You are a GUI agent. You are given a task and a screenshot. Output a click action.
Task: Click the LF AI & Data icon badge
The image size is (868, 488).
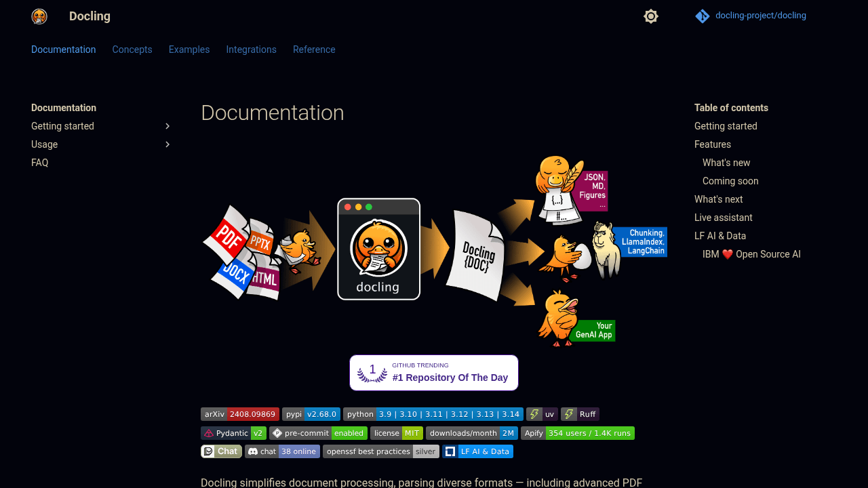pos(450,451)
